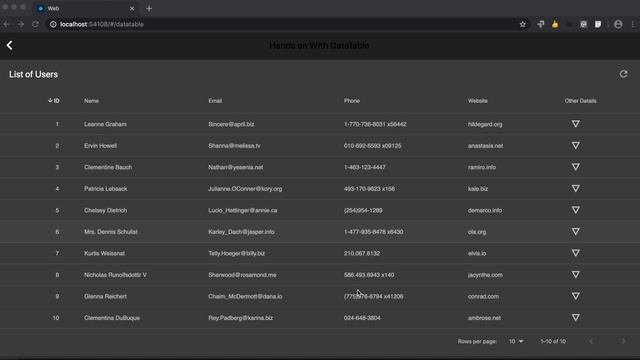The height and width of the screenshot is (360, 640).
Task: Select the Ervin Howell name cell
Action: coord(100,146)
